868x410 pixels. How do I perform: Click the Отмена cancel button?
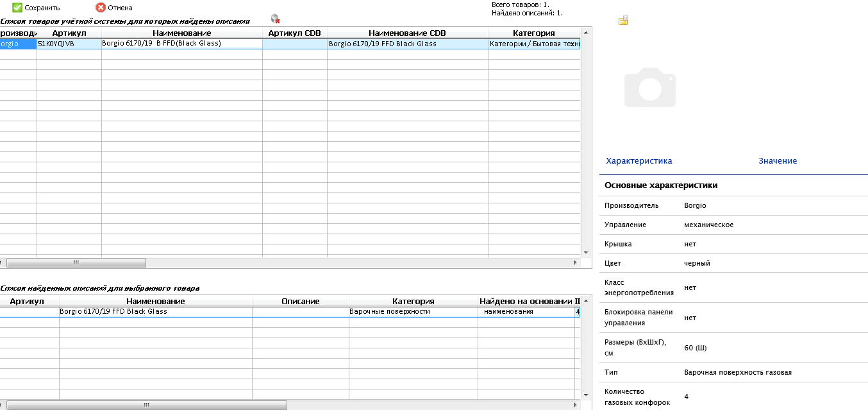tap(115, 8)
